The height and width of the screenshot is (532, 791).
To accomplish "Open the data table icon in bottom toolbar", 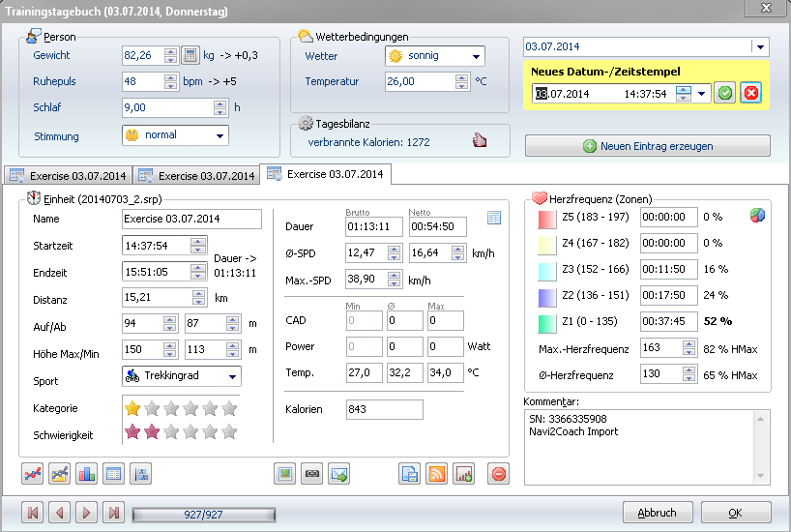I will tap(113, 474).
